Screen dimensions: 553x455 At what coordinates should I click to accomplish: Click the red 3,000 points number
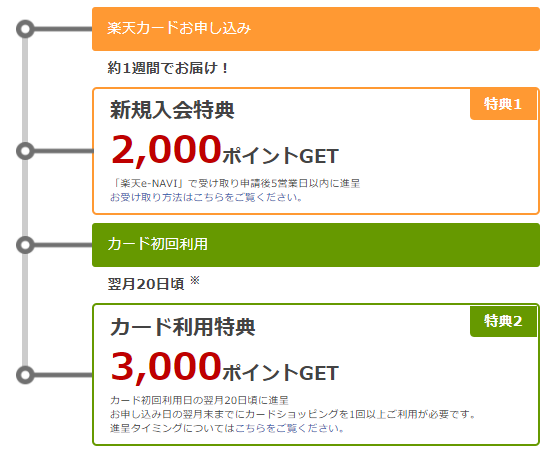pos(166,367)
